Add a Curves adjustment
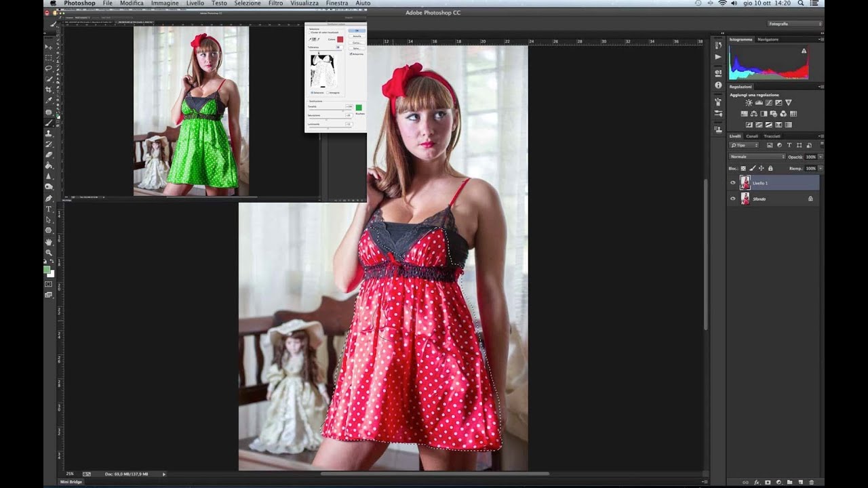The image size is (868, 488). (x=769, y=103)
